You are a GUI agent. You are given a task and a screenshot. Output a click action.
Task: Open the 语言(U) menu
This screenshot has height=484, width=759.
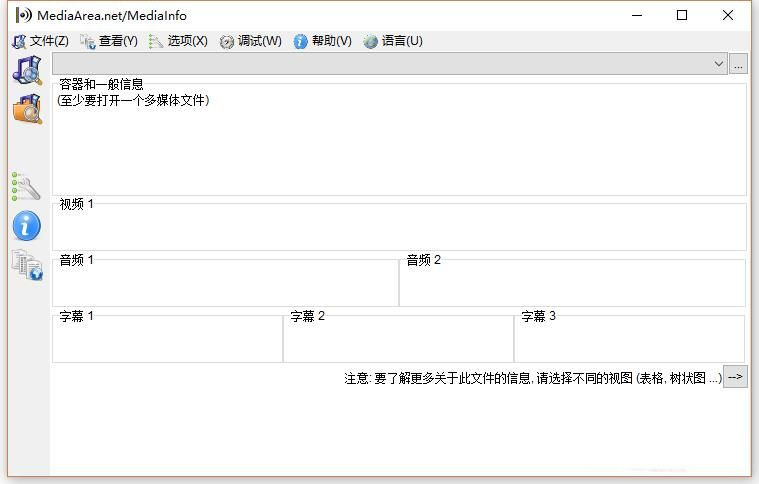[393, 41]
